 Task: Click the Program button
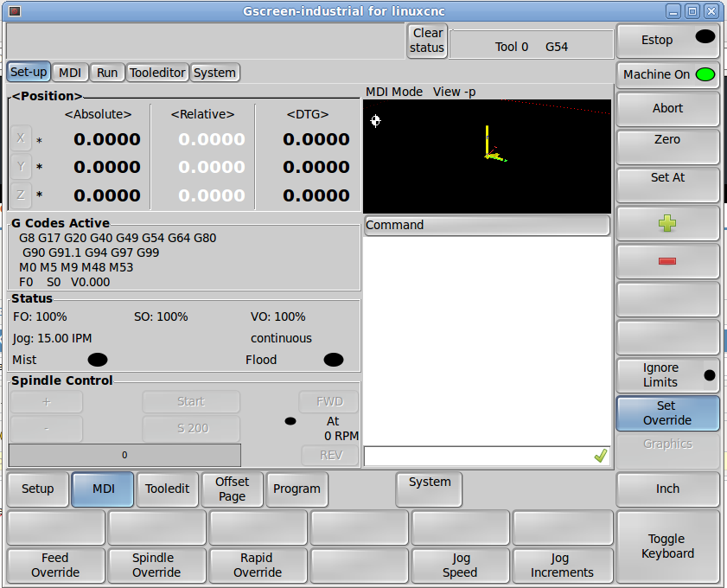(297, 489)
